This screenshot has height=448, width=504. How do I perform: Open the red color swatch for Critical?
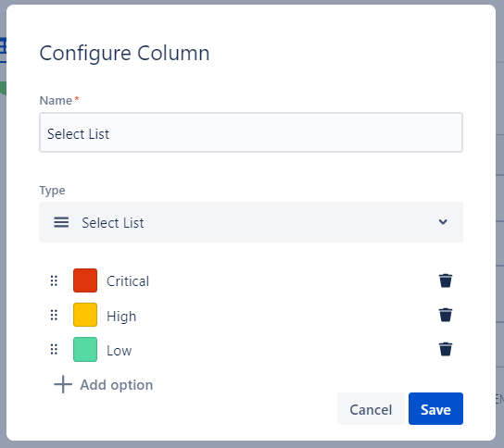pyautogui.click(x=85, y=280)
